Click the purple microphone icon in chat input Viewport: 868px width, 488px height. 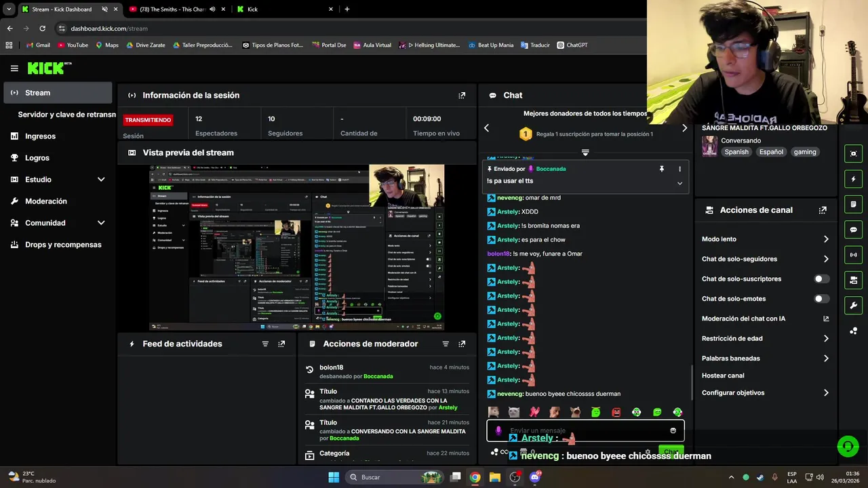(x=498, y=430)
